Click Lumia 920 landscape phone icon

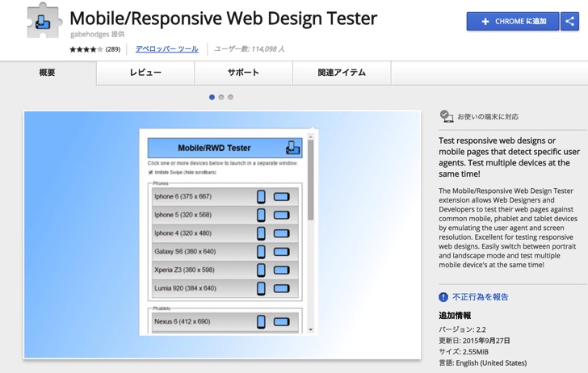[281, 288]
